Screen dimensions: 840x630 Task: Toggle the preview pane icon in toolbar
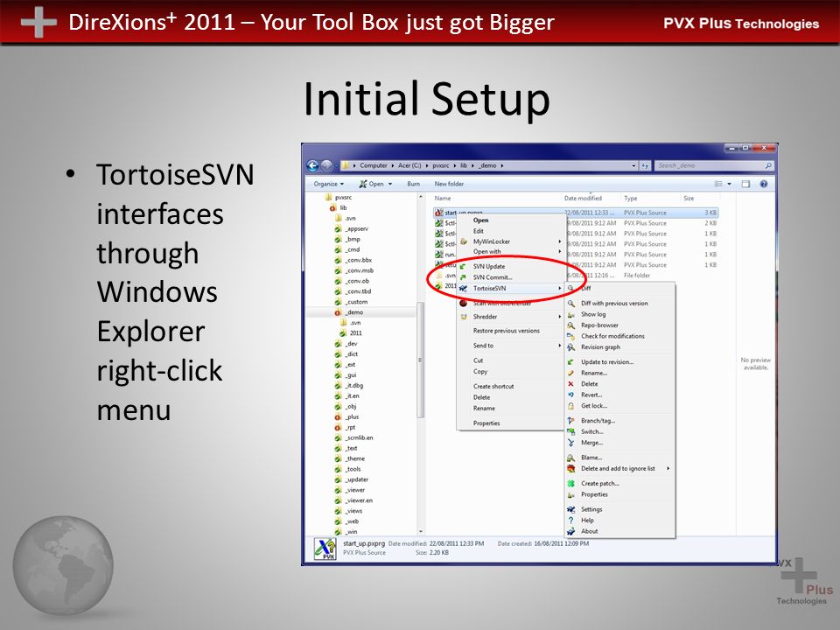tap(745, 184)
